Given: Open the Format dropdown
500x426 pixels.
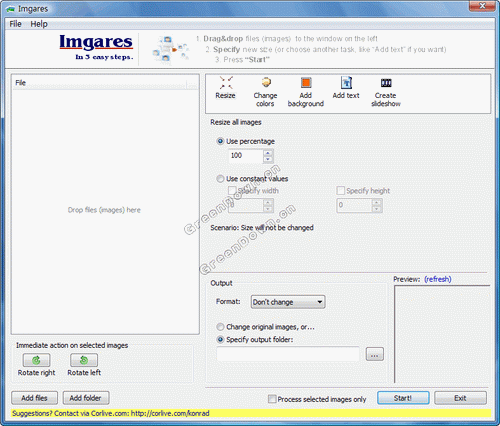Looking at the screenshot, I should click(288, 302).
